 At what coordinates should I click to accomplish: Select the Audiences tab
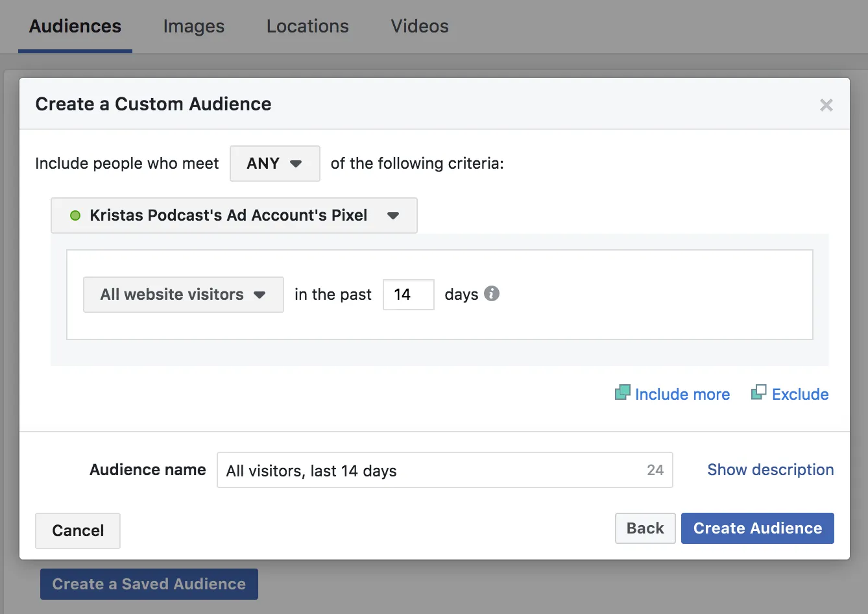(75, 26)
